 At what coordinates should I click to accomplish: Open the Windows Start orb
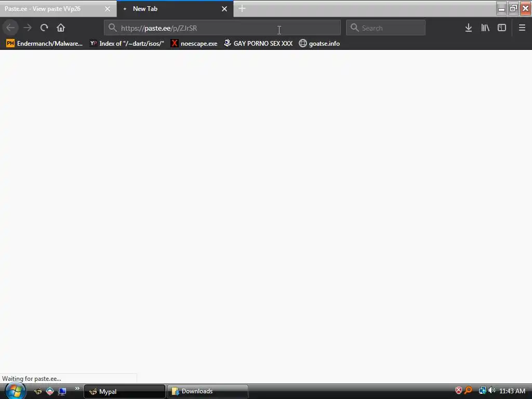pyautogui.click(x=15, y=391)
